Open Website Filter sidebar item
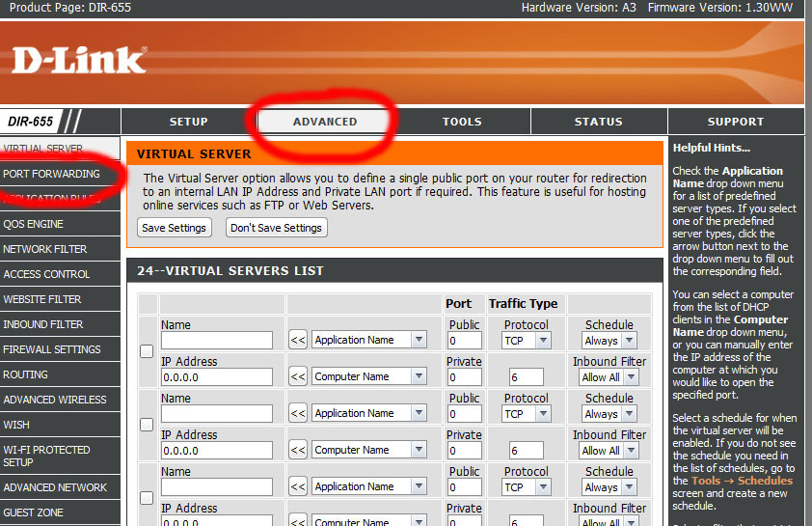This screenshot has width=812, height=526. pos(60,299)
